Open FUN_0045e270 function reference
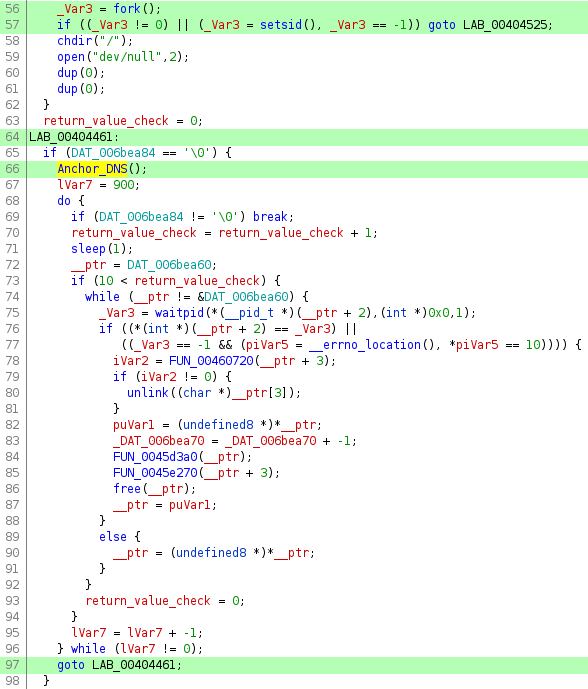This screenshot has height=689, width=588. (x=155, y=472)
